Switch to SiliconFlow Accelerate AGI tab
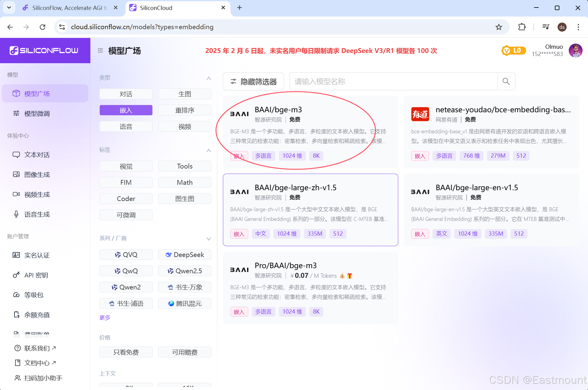Screen dimensions: 588x390 click(x=70, y=8)
